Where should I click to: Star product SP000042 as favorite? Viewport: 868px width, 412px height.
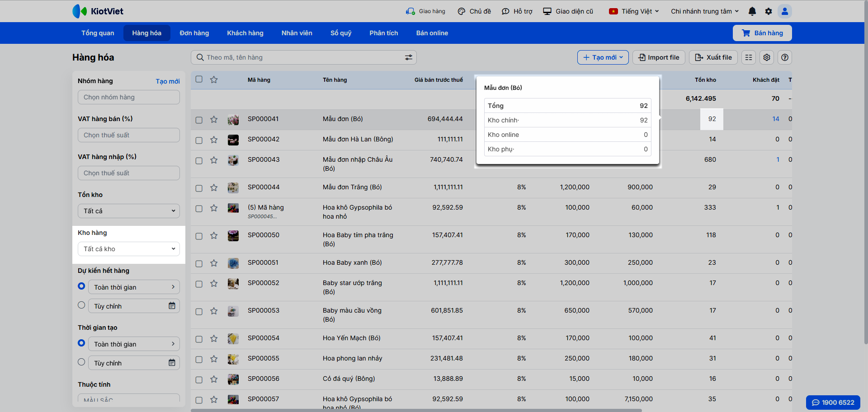pos(214,140)
